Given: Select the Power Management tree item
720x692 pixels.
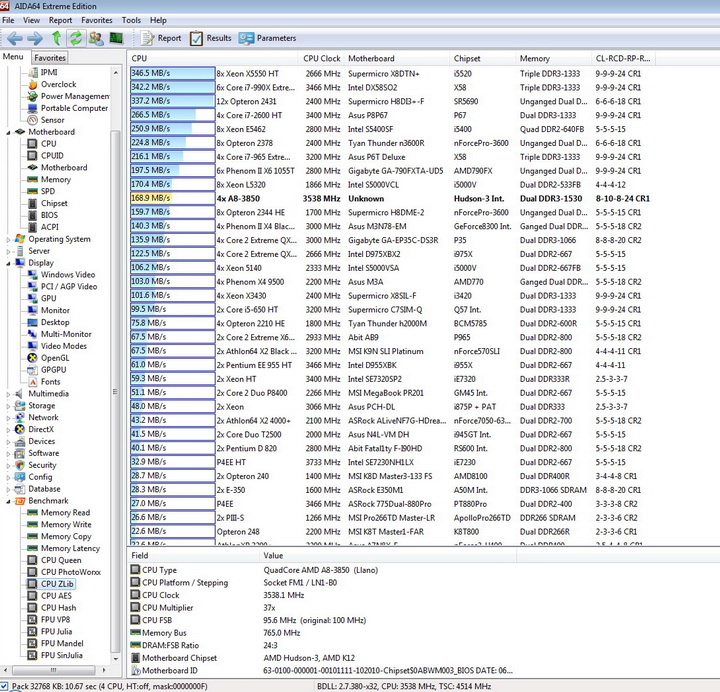Looking at the screenshot, I should click(69, 96).
